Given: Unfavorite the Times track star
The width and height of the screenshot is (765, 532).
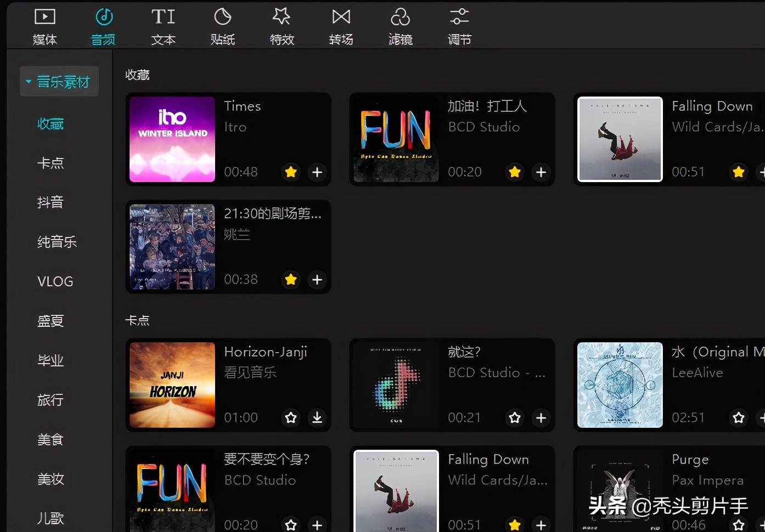Looking at the screenshot, I should coord(291,172).
